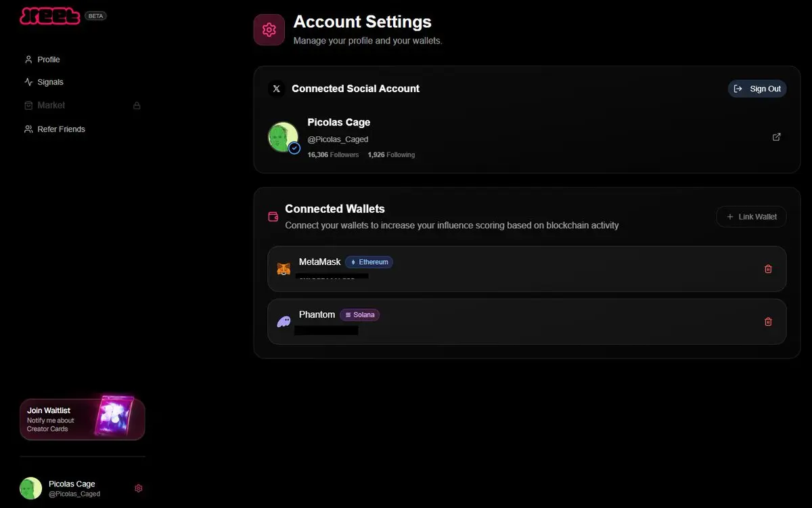Click the MetaMask fox icon
The image size is (812, 508).
[284, 269]
